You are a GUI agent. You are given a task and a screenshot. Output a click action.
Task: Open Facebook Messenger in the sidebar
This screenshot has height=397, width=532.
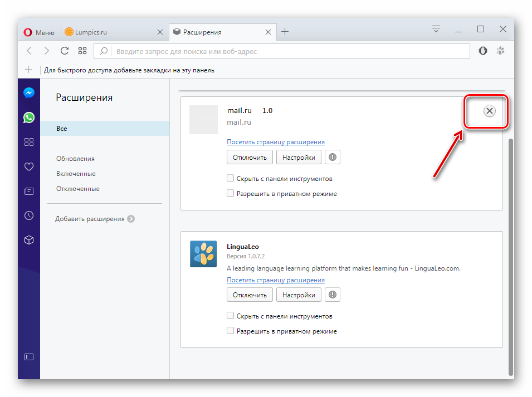(x=29, y=93)
